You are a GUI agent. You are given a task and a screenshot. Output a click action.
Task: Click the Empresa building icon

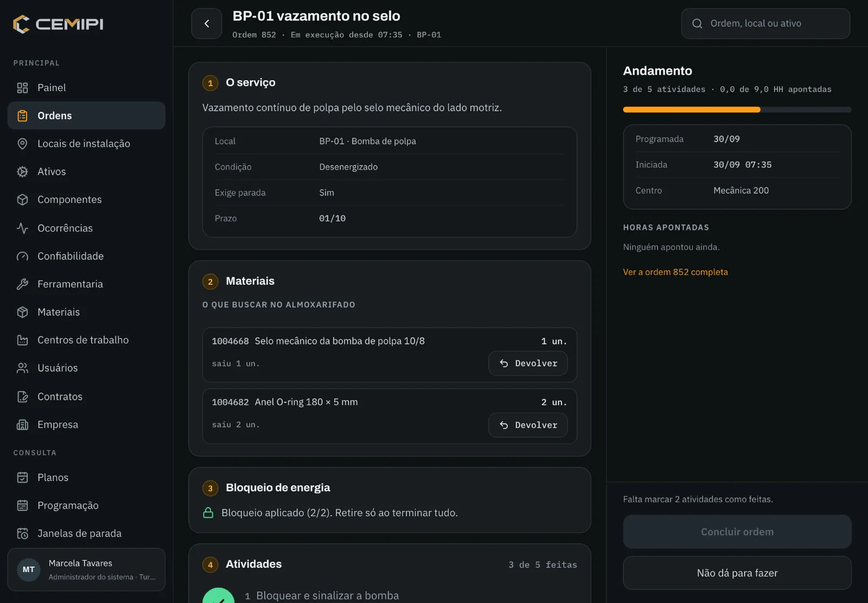pos(22,425)
